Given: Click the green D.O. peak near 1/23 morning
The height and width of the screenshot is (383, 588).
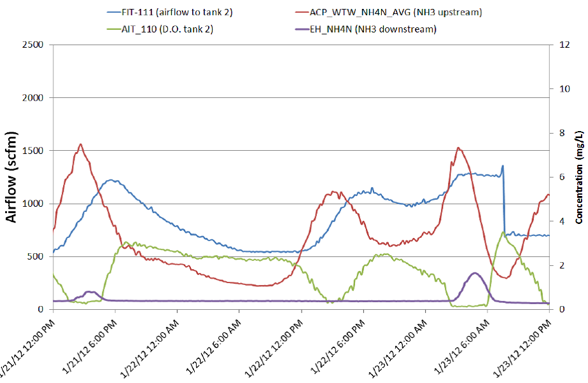Looking at the screenshot, I should [503, 232].
